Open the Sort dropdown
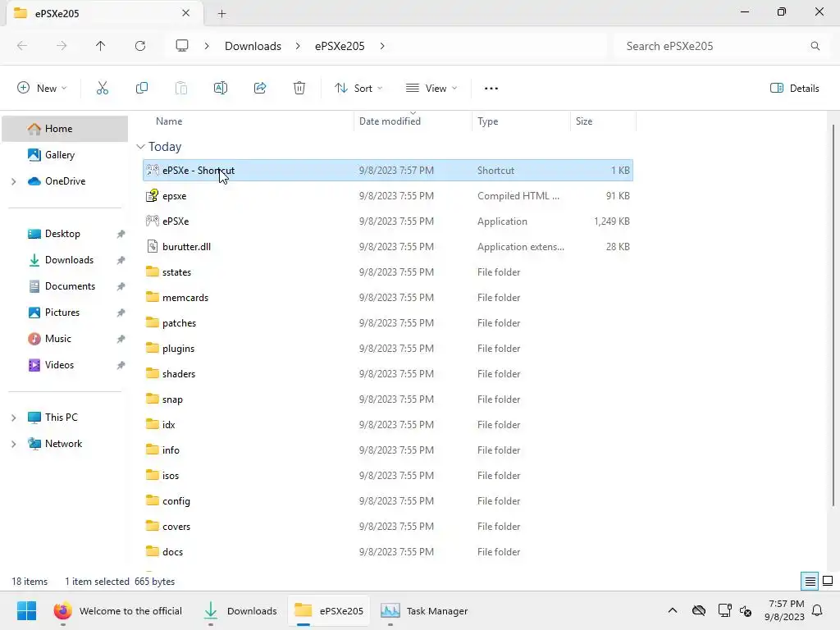Image resolution: width=840 pixels, height=630 pixels. [358, 89]
